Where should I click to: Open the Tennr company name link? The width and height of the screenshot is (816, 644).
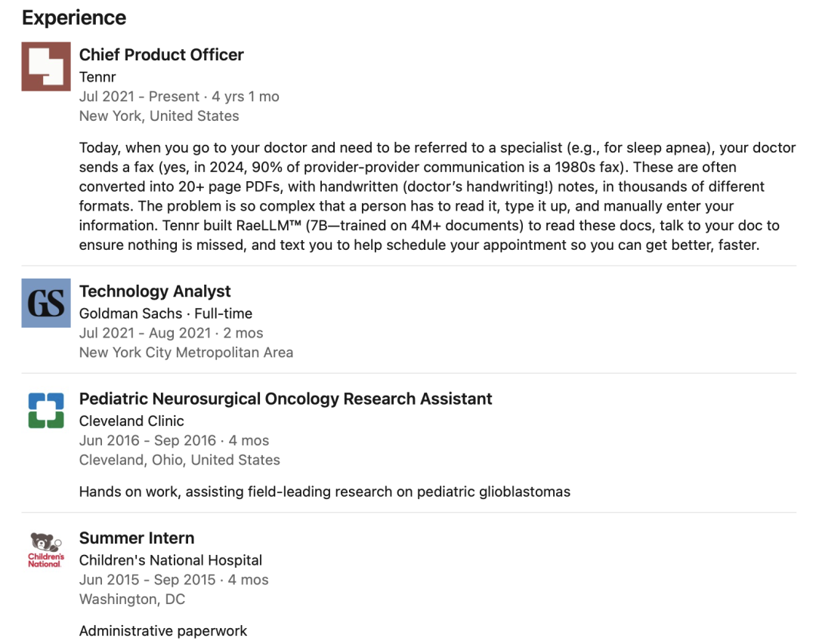97,77
